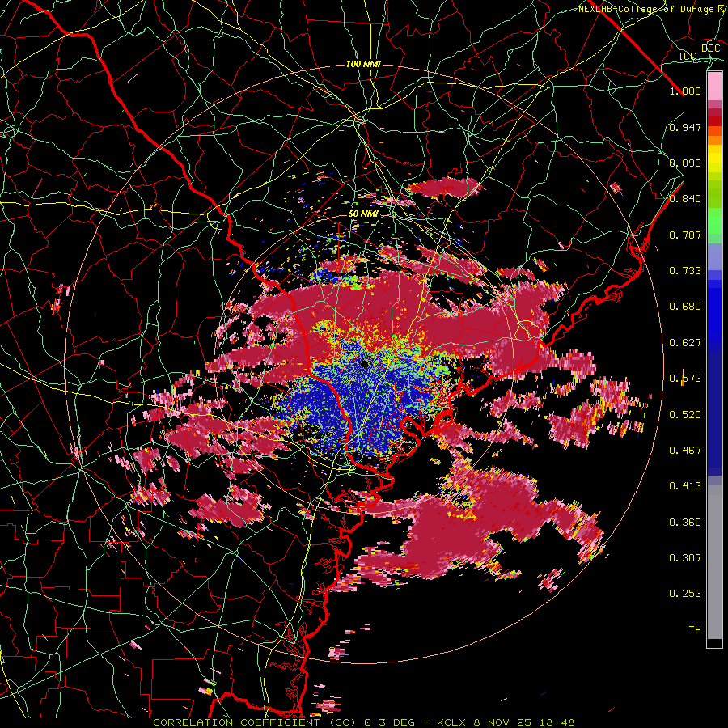This screenshot has width=728, height=728.
Task: Click the 0.947 scale value
Action: pos(685,127)
